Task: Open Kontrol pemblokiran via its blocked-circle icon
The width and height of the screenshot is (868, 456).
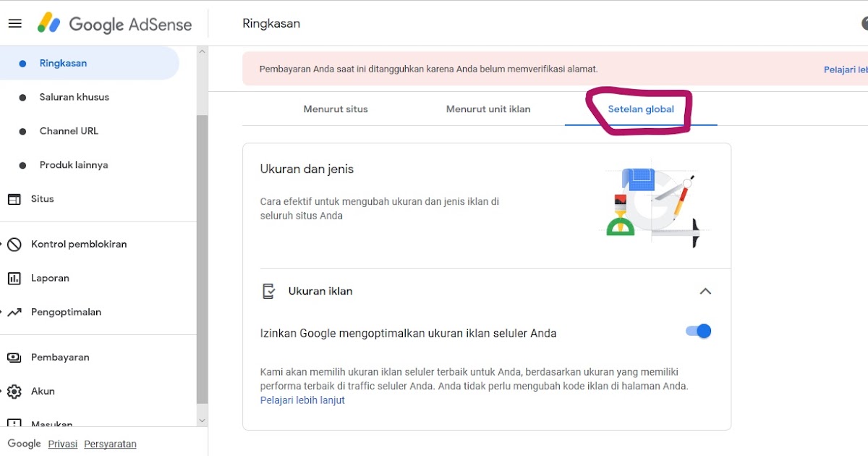Action: [16, 244]
